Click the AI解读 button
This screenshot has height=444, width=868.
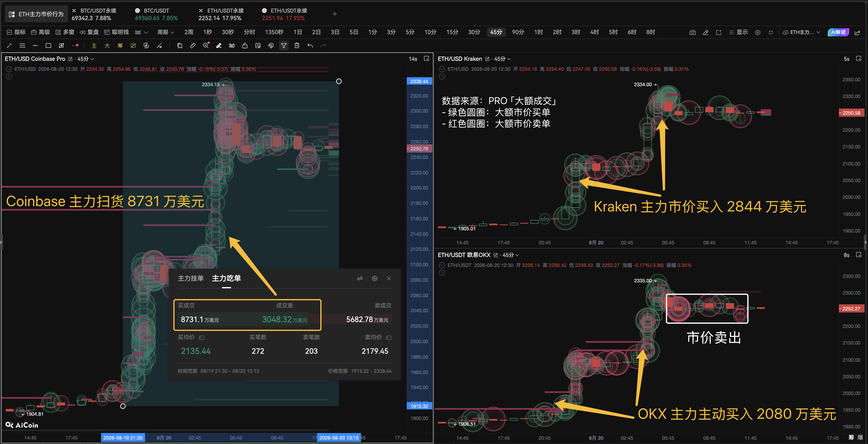coord(838,32)
